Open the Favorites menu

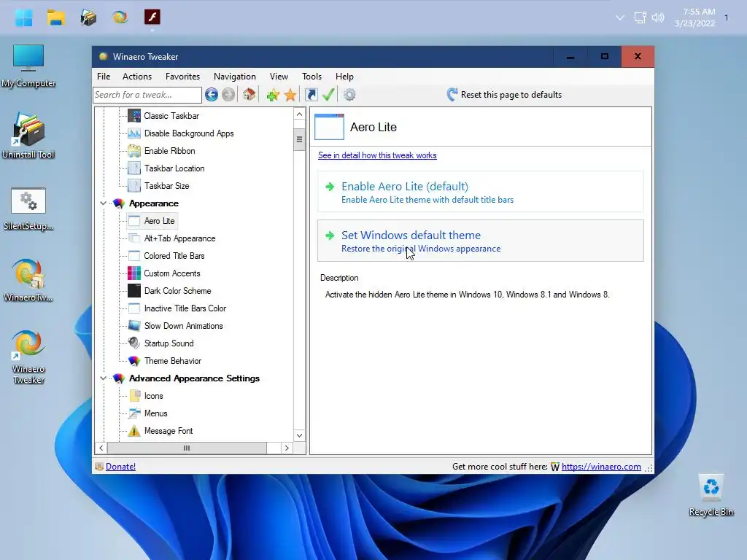coord(182,76)
